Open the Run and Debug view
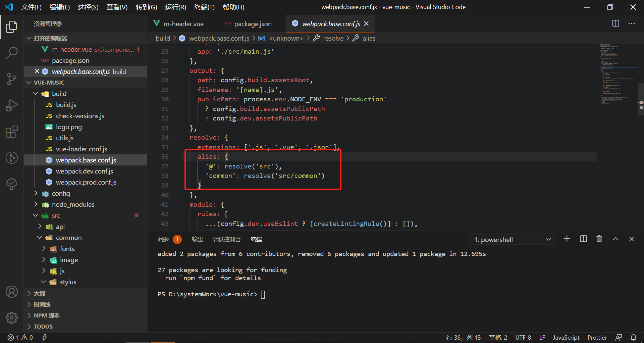Viewport: 644px width, 343px height. (x=12, y=105)
